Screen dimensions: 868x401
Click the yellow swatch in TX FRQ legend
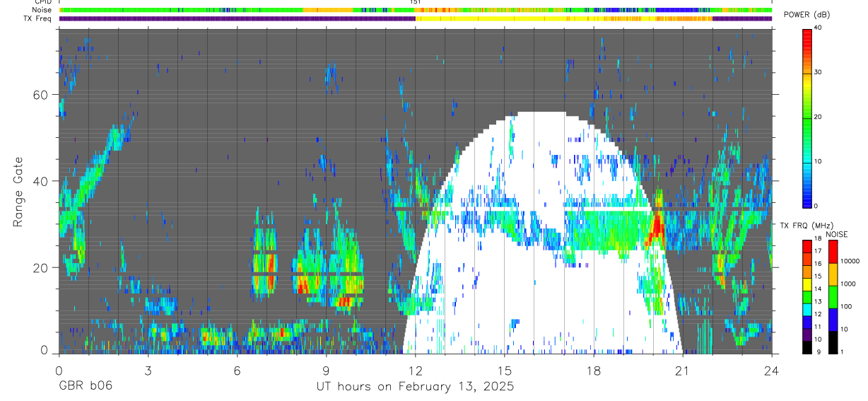(807, 284)
